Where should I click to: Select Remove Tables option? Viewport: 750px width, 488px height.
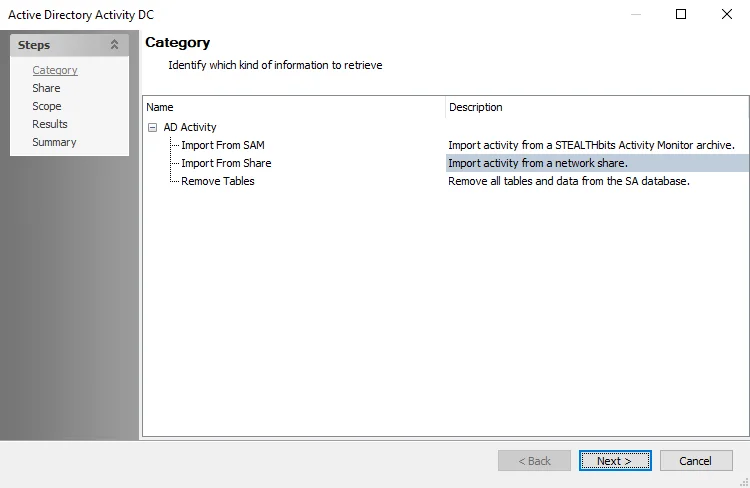[218, 181]
